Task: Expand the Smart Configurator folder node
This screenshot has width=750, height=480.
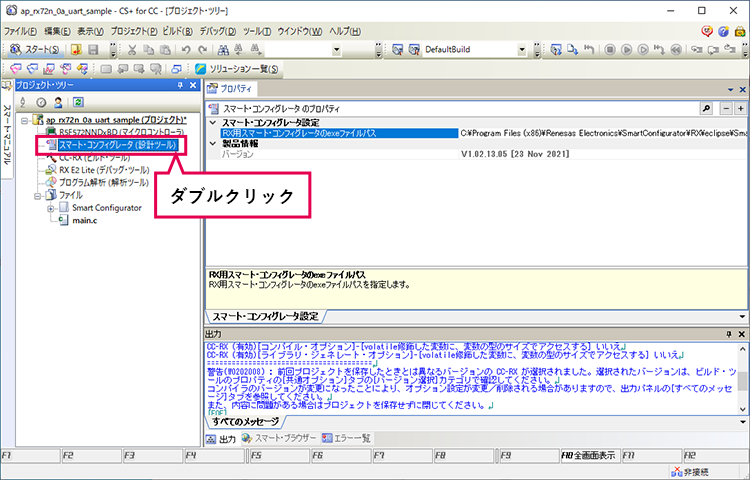Action: (51, 208)
